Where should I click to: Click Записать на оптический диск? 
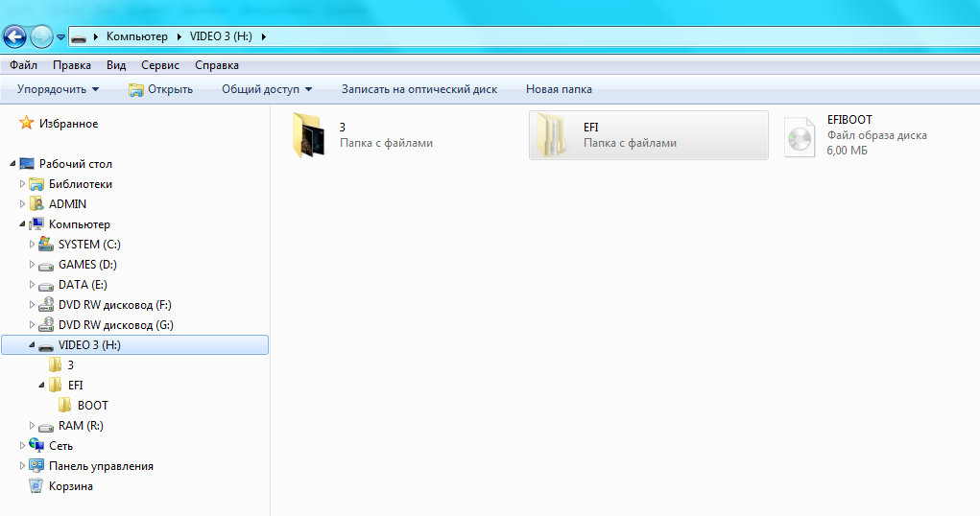(x=419, y=89)
